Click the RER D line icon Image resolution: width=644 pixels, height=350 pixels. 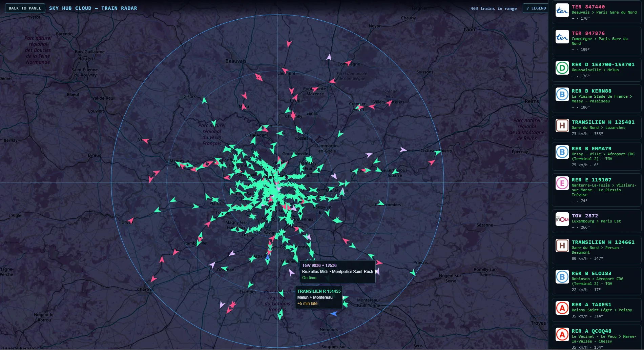pos(562,68)
